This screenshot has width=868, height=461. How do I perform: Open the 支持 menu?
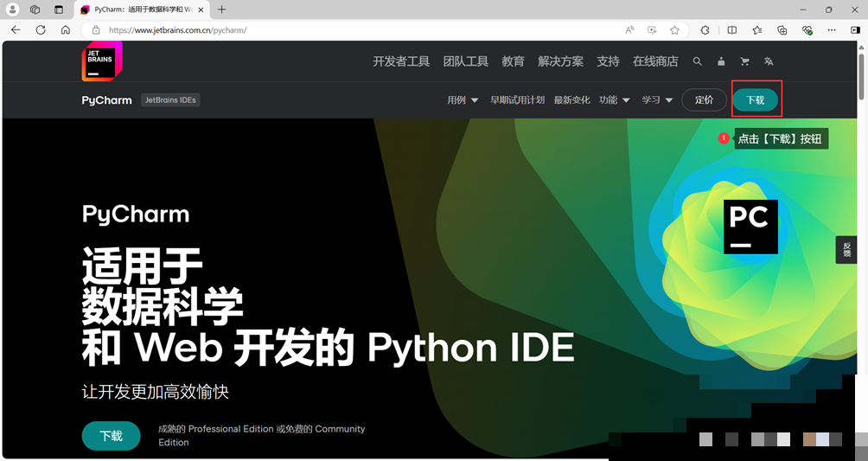pyautogui.click(x=608, y=61)
